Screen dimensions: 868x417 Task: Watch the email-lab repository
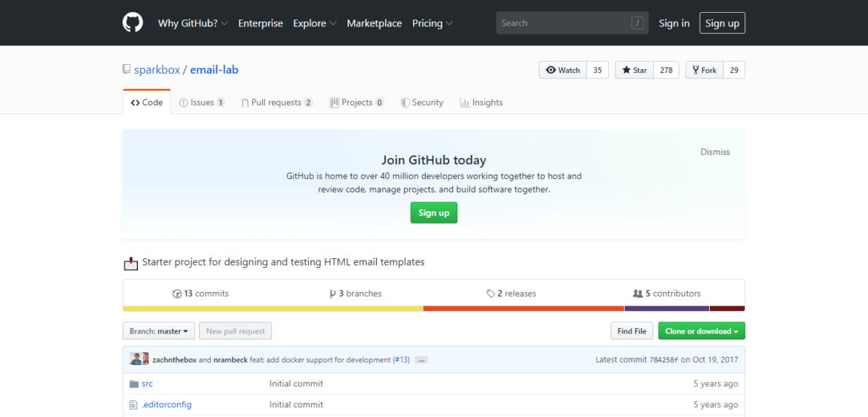click(x=562, y=70)
